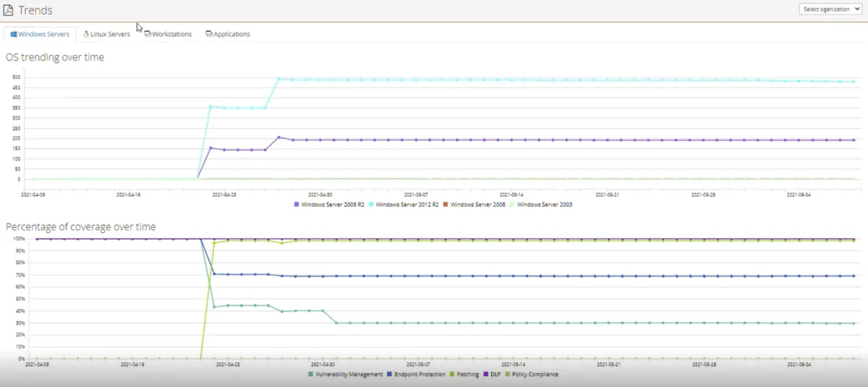Viewport: 868px width, 387px height.
Task: Click the 'Endpoint Protection' legend label
Action: 420,374
